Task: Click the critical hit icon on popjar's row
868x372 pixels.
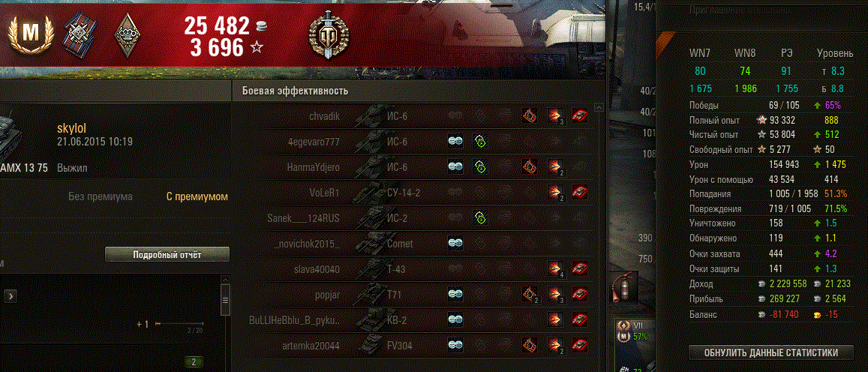Action: click(530, 293)
